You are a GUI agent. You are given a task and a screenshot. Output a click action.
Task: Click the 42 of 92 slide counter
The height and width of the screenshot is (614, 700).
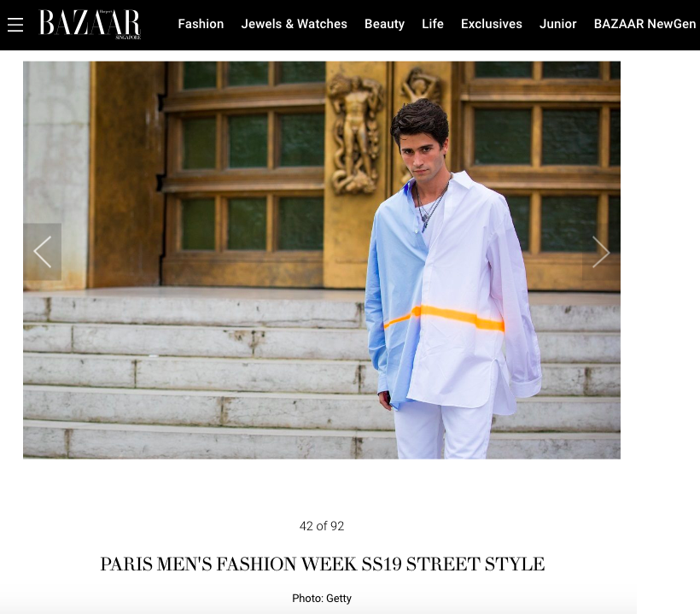[x=322, y=526]
